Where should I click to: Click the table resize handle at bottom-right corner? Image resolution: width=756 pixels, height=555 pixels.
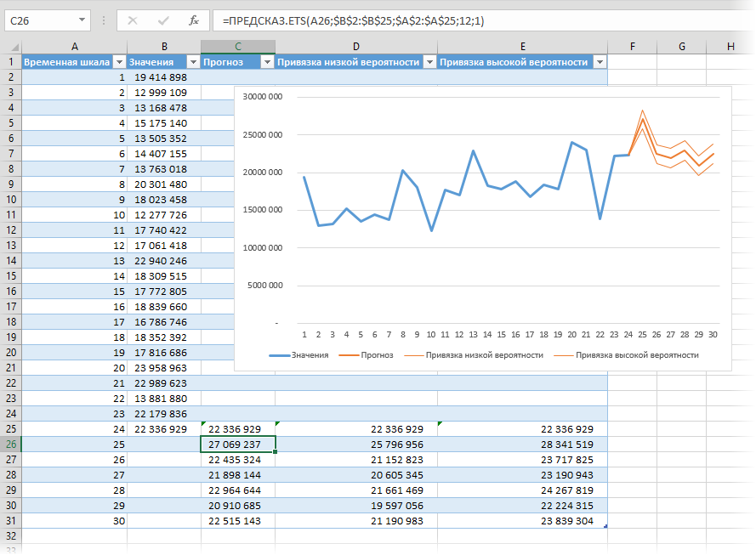click(605, 526)
